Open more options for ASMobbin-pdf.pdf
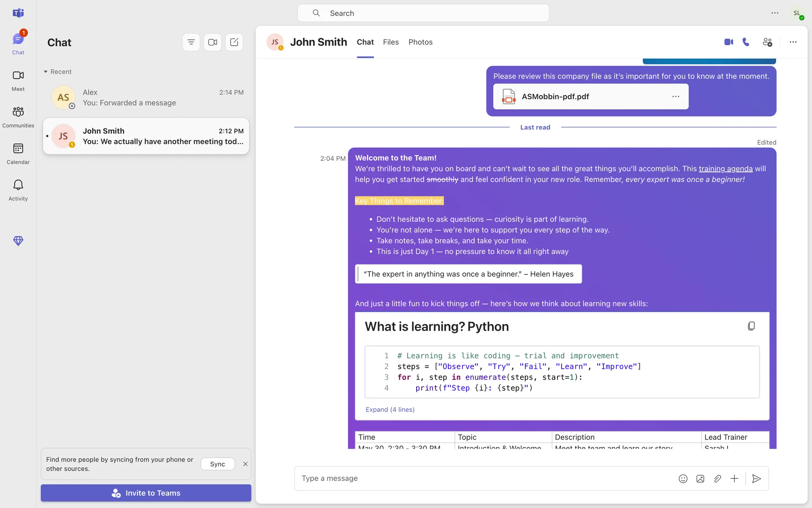The width and height of the screenshot is (812, 508). tap(675, 97)
